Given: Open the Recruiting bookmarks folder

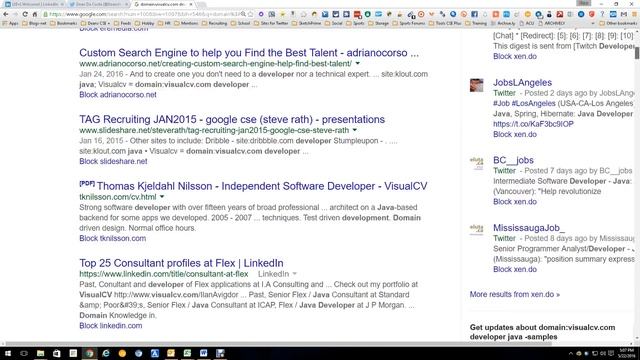Looking at the screenshot, I should [214, 23].
